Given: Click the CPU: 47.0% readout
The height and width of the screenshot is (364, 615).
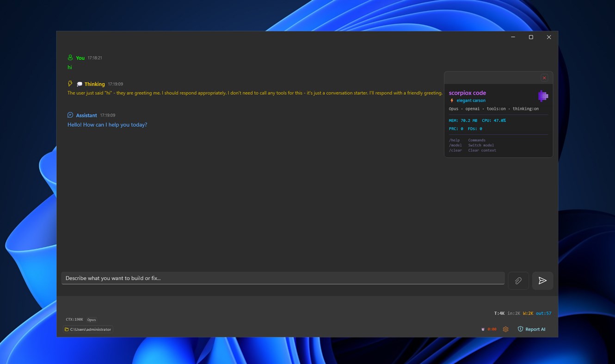Looking at the screenshot, I should coord(494,120).
